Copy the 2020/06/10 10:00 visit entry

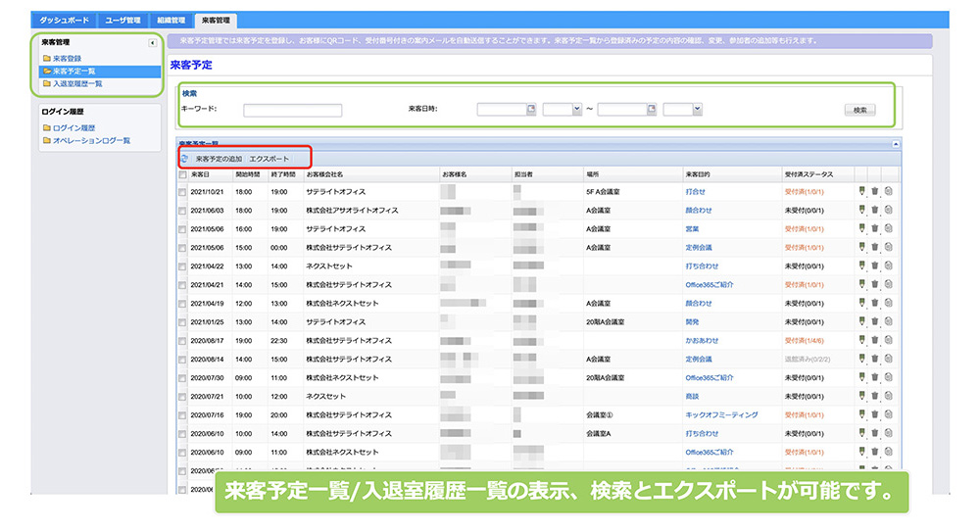(888, 433)
